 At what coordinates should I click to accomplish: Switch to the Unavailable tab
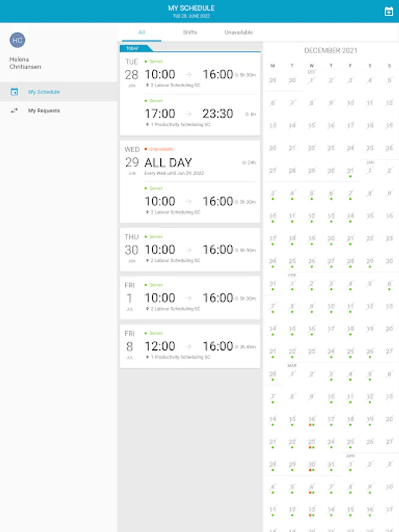click(x=239, y=33)
